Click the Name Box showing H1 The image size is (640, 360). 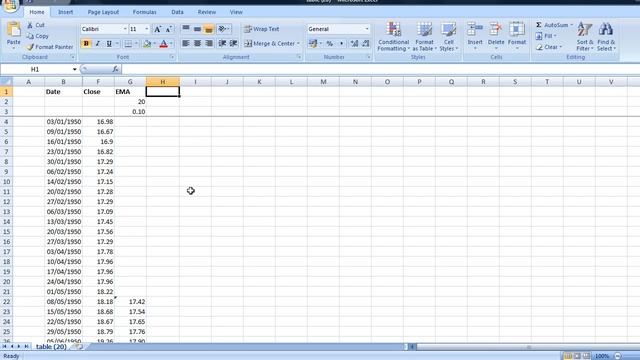coord(36,69)
